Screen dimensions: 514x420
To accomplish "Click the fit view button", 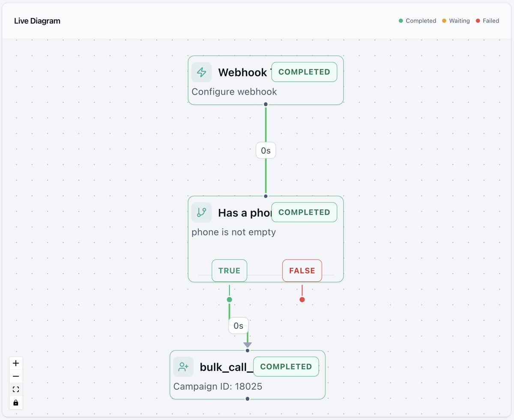I will click(16, 390).
